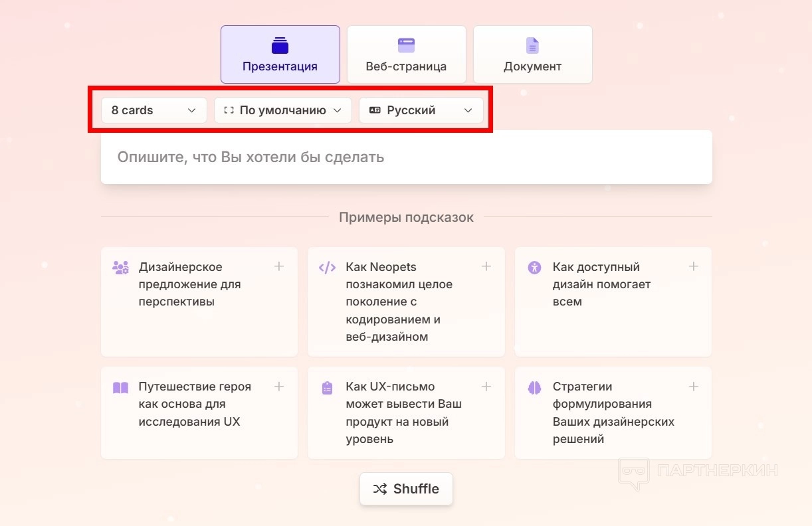Click the Веб-страница browser window icon
This screenshot has width=812, height=526.
406,45
